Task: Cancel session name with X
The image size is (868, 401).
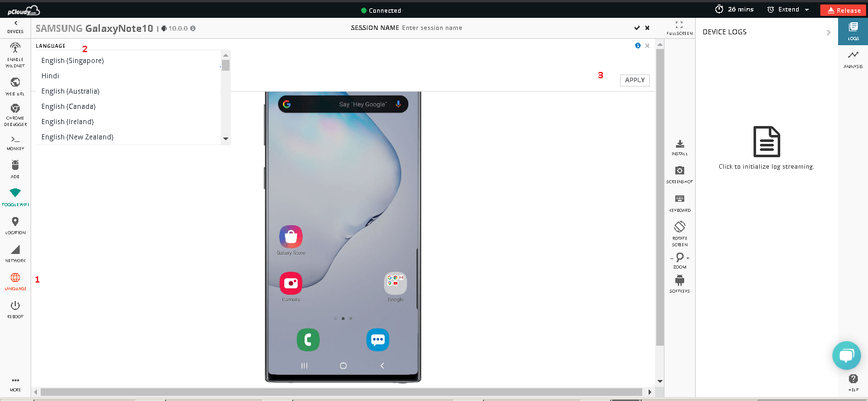Action: [x=647, y=28]
